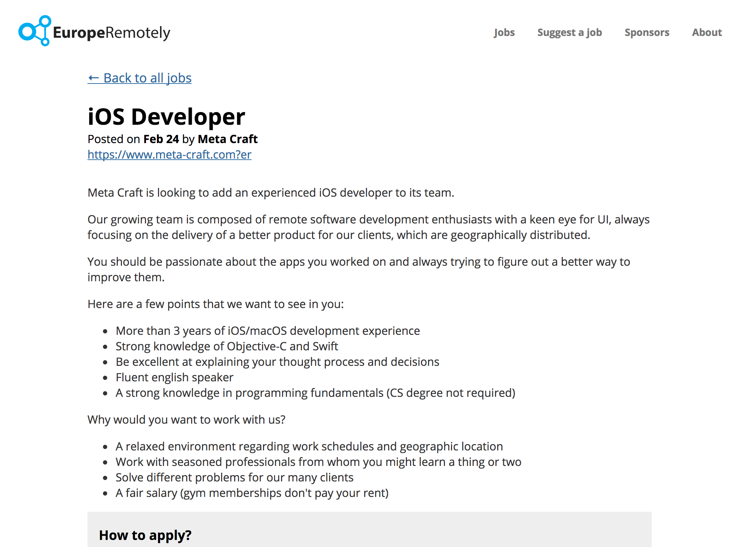
Task: Go to the Sponsors page
Action: click(647, 32)
